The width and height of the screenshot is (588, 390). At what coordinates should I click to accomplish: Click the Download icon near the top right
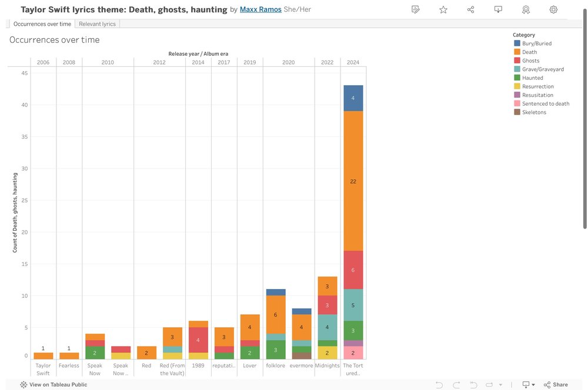point(498,9)
